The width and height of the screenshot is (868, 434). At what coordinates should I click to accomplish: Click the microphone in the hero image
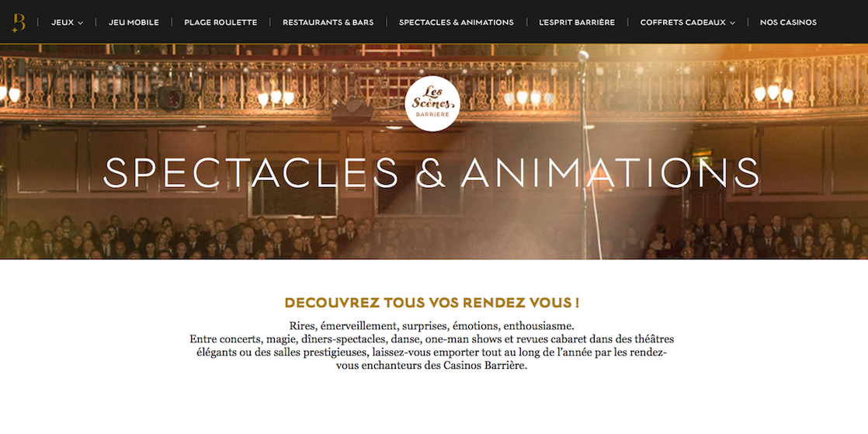(583, 57)
